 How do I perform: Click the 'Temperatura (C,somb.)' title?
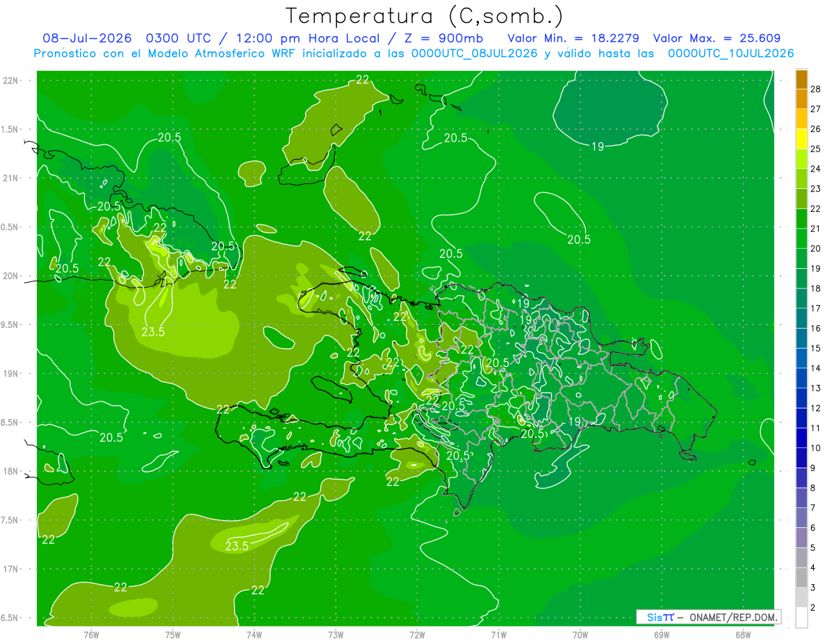[x=424, y=16]
